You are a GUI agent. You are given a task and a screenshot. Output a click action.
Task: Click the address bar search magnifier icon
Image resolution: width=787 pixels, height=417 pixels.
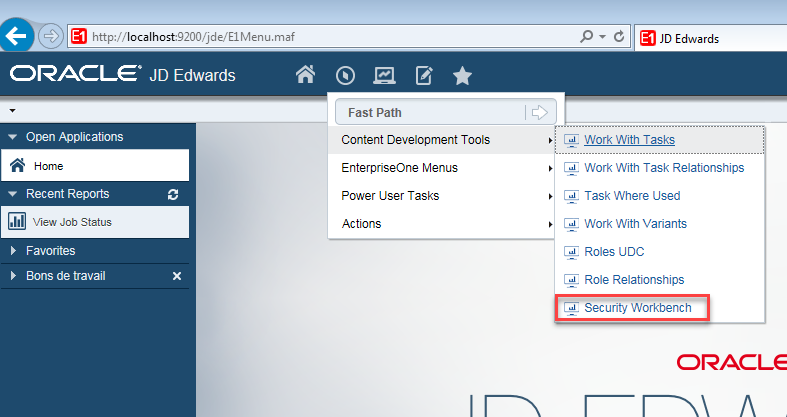click(586, 37)
